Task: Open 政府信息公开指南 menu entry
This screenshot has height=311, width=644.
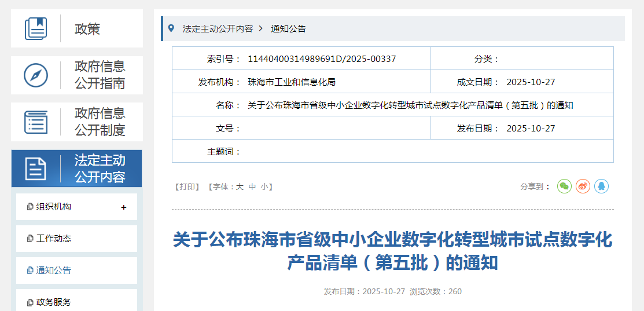Action: tap(100, 75)
